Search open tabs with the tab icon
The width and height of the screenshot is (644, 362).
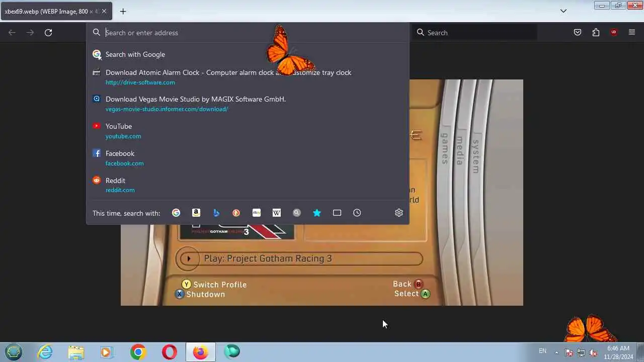click(337, 213)
